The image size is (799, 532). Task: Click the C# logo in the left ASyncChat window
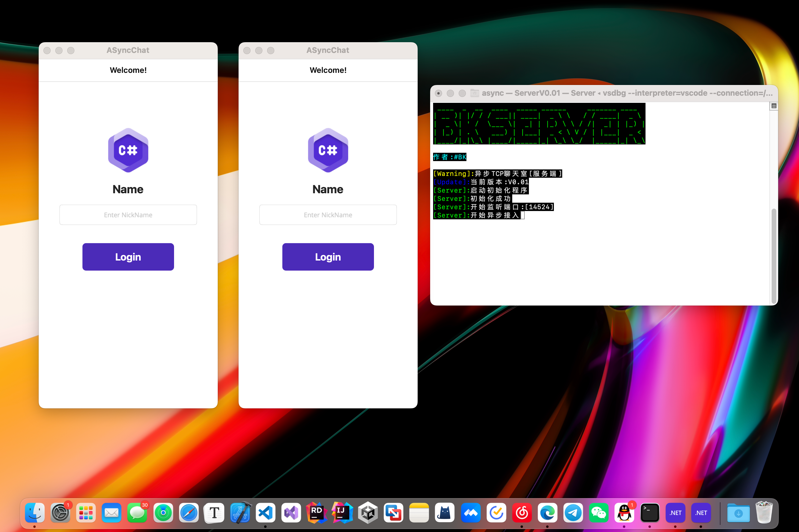128,150
